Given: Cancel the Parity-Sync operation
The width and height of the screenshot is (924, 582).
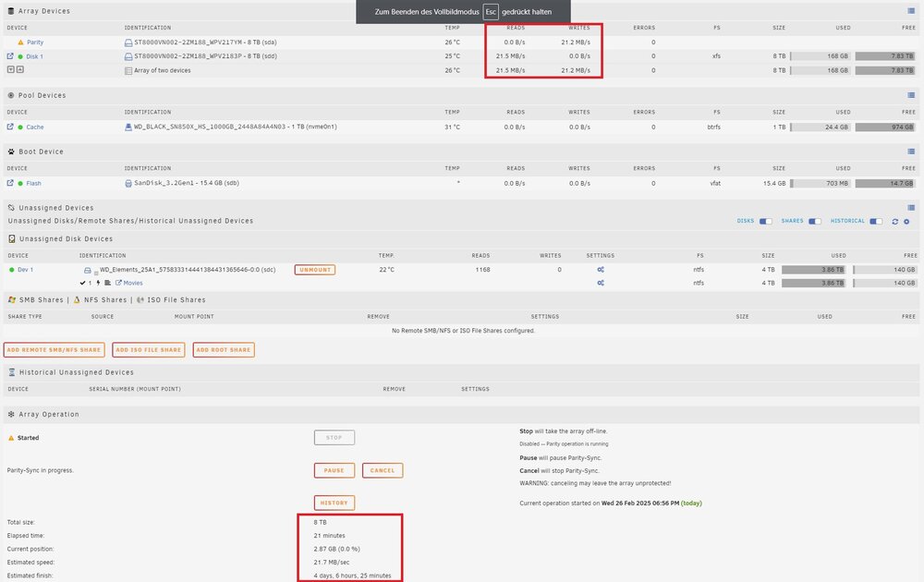Looking at the screenshot, I should (x=383, y=470).
